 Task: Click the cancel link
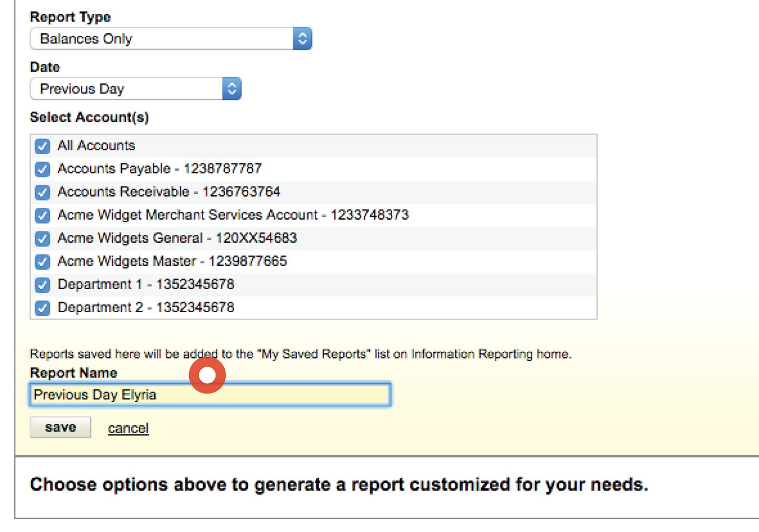point(128,428)
